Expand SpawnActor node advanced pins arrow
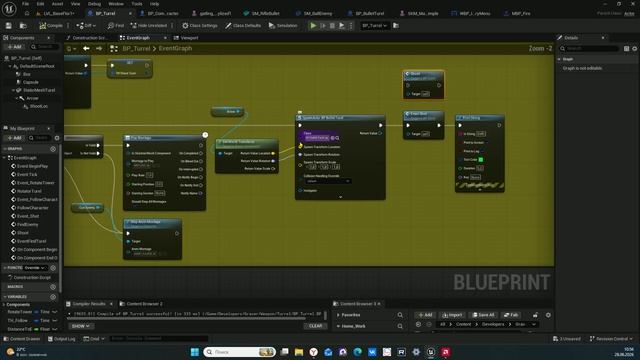Screen dimensions: 640x360 340,197
